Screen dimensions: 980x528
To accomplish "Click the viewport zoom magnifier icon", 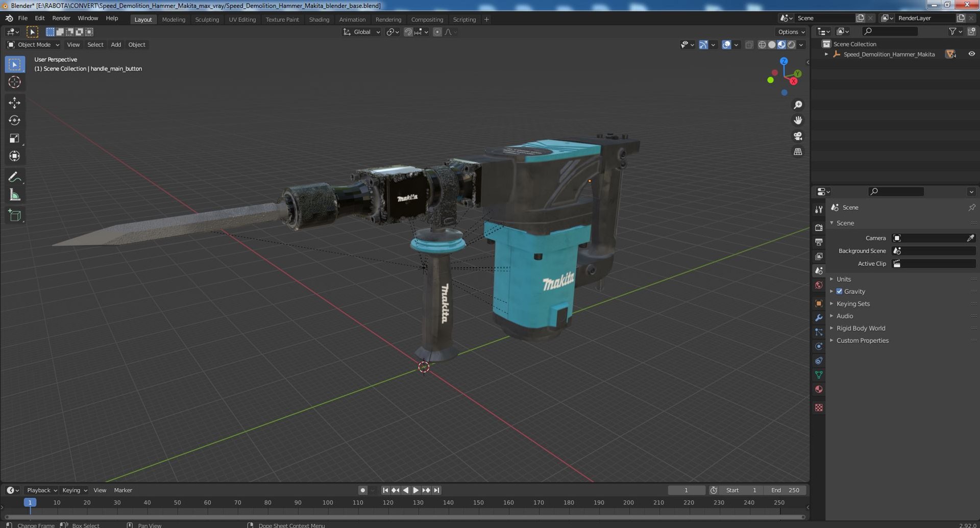I will click(798, 105).
